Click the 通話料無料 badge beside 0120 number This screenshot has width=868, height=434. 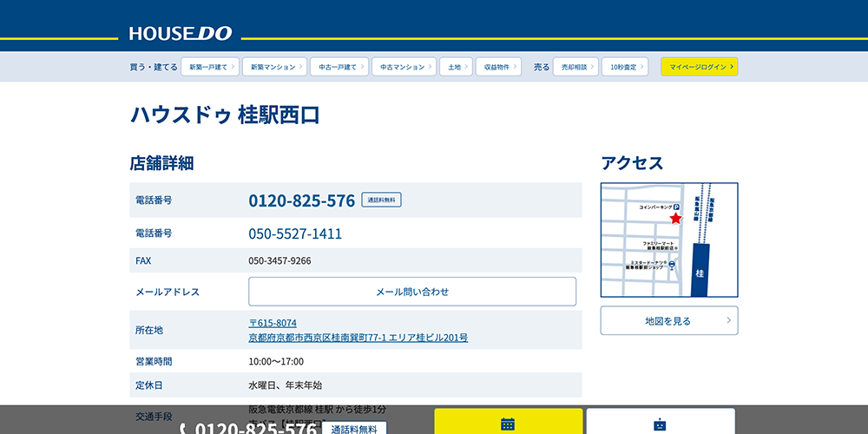click(381, 200)
